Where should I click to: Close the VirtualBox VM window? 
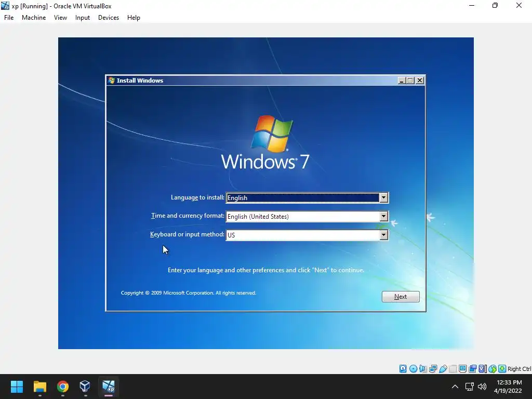[519, 6]
